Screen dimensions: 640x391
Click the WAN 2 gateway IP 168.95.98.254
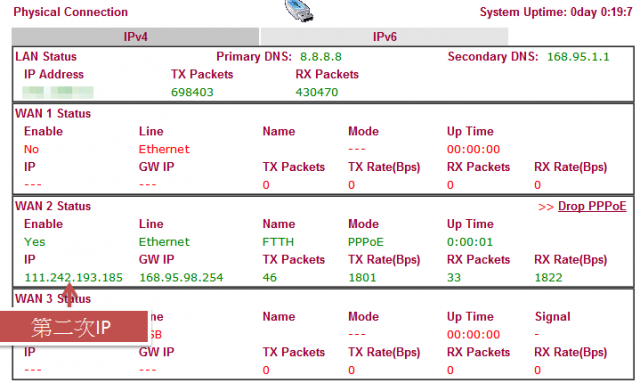click(181, 278)
